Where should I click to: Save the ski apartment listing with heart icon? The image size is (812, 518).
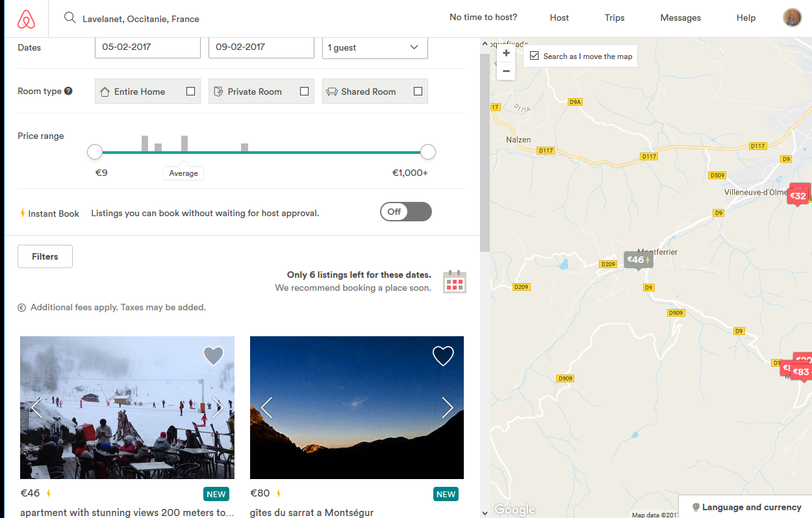click(x=213, y=356)
